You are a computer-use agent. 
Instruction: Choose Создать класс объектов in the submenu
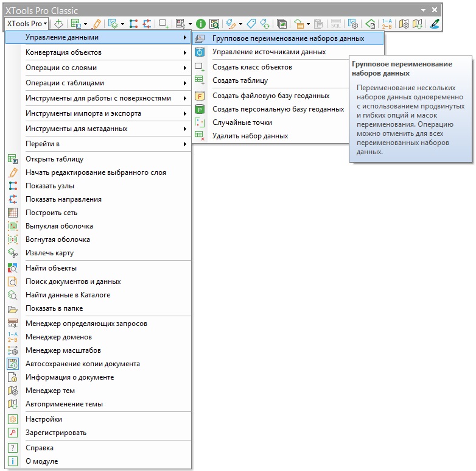pyautogui.click(x=271, y=67)
